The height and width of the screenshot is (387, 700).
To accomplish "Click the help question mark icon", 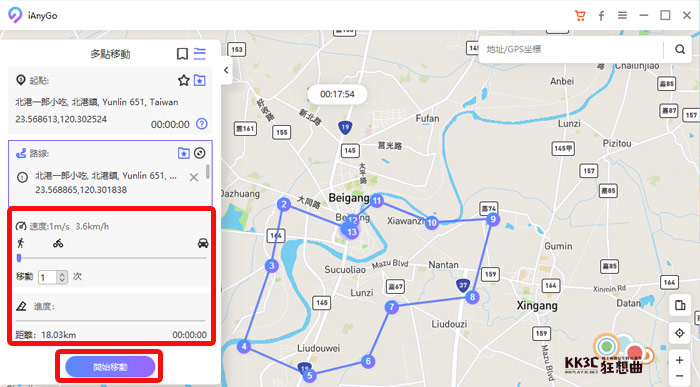I will [x=202, y=124].
